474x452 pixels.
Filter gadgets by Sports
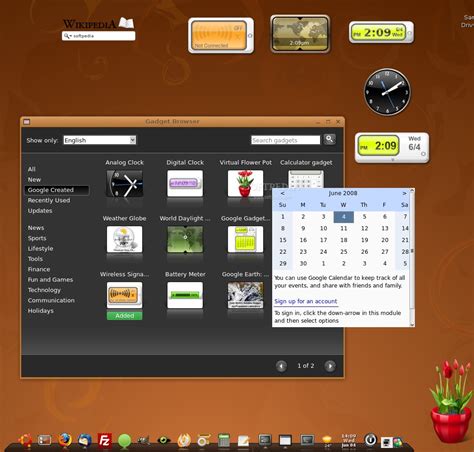coord(37,238)
